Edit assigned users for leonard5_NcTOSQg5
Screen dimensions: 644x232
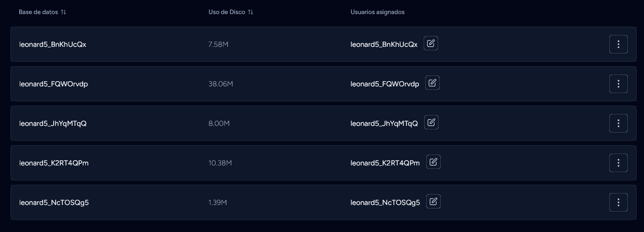click(433, 202)
